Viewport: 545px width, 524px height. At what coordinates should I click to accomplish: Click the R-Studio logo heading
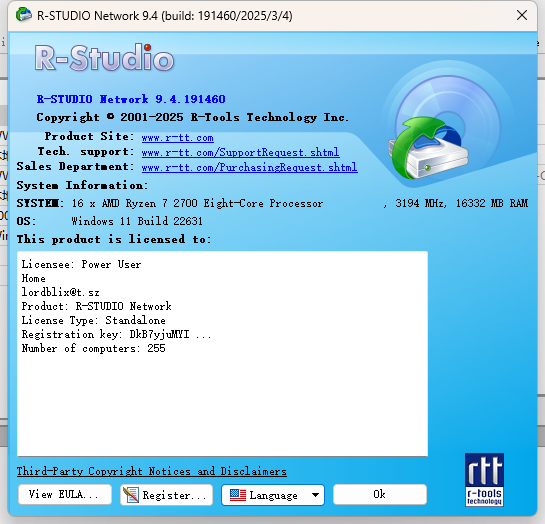tap(104, 58)
